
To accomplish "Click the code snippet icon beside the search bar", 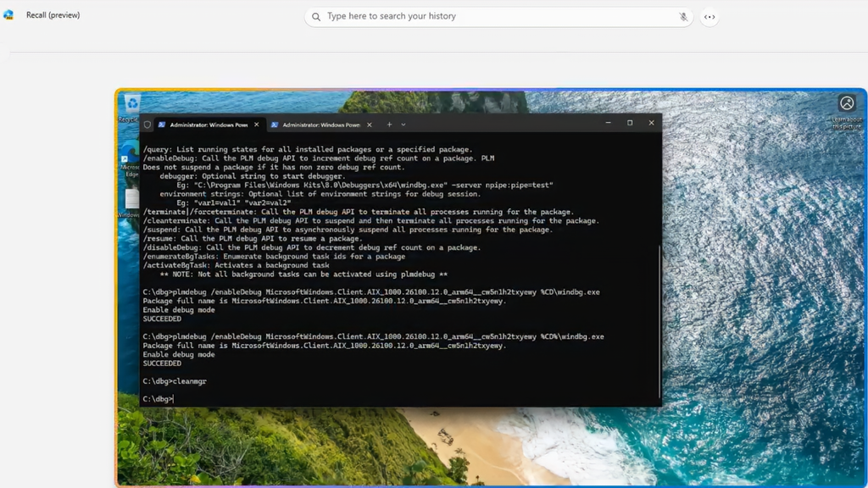I will 709,16.
